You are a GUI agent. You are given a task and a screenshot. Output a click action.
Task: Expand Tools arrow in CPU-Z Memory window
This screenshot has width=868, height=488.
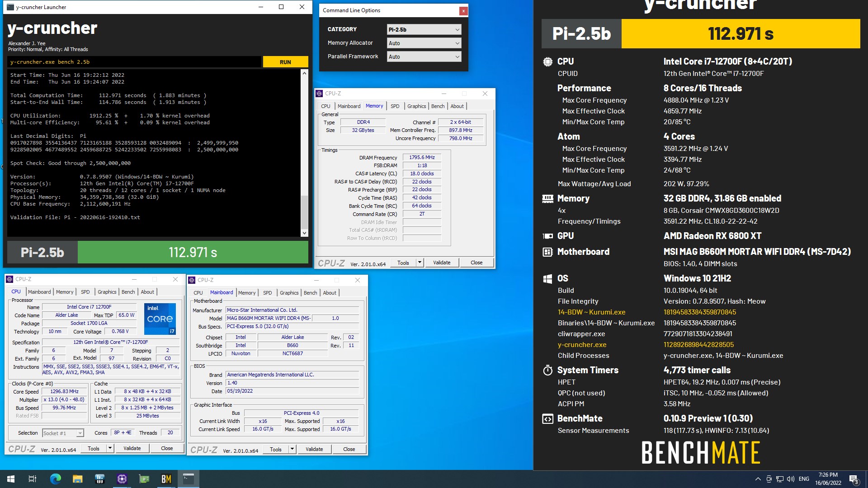click(420, 263)
